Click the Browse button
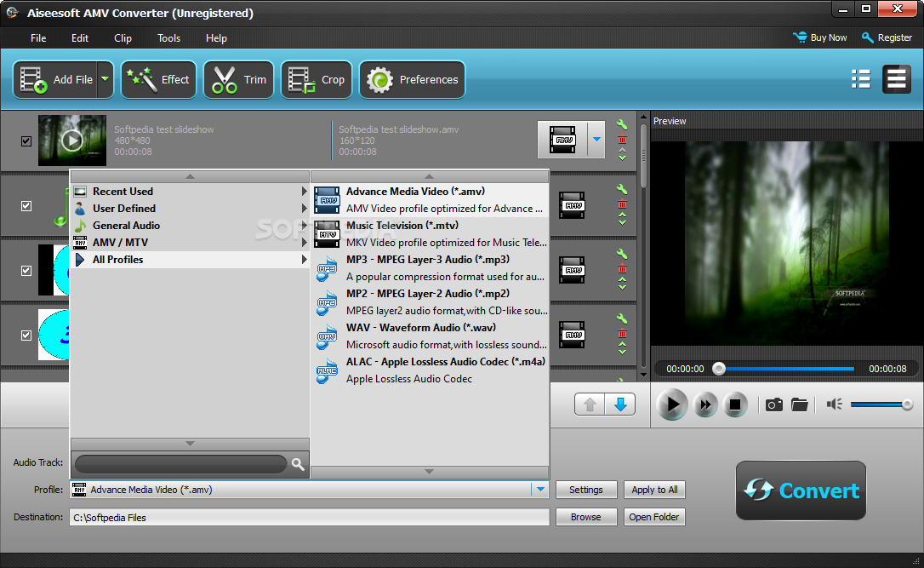This screenshot has width=924, height=568. pyautogui.click(x=585, y=517)
